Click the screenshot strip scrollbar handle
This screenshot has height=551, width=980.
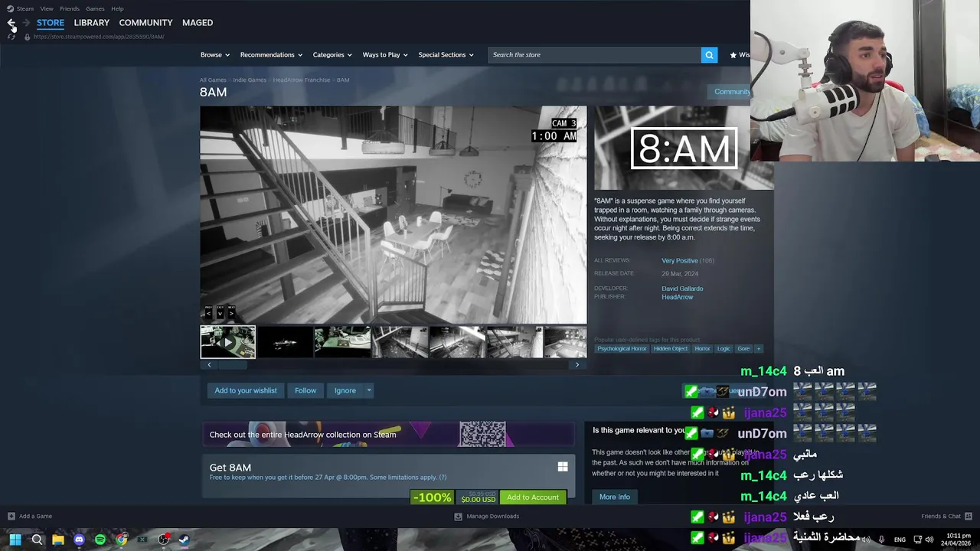[x=234, y=365]
